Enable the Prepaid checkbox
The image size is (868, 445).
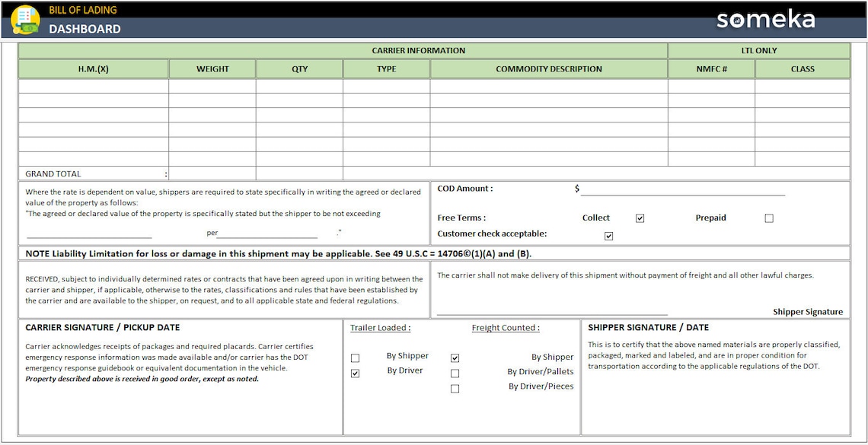pyautogui.click(x=768, y=218)
